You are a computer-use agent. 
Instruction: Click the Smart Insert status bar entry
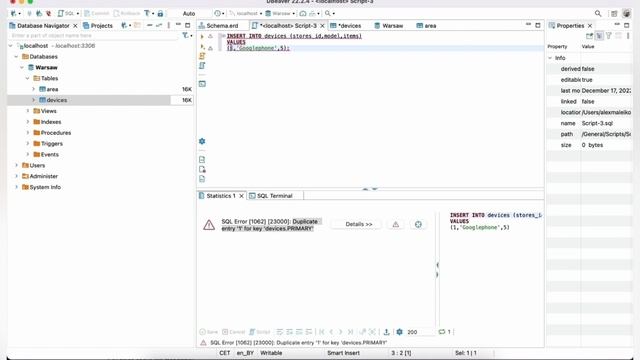click(343, 353)
